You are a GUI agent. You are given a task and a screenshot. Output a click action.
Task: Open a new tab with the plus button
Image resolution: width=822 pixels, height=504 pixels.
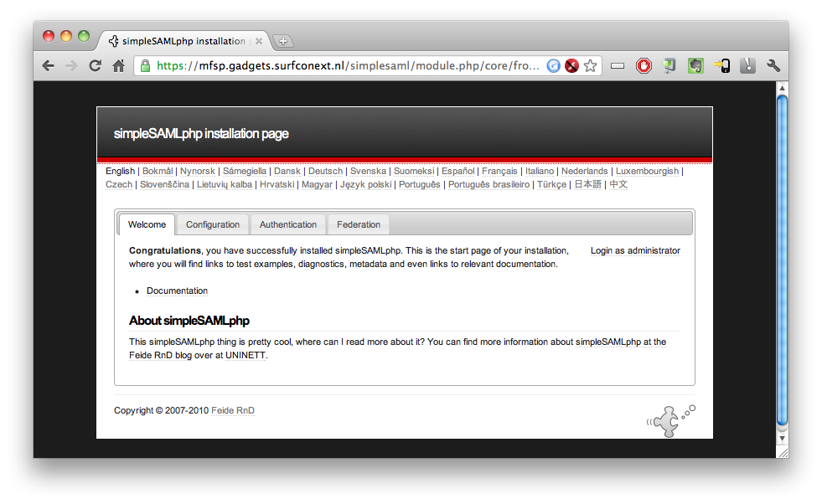point(283,41)
